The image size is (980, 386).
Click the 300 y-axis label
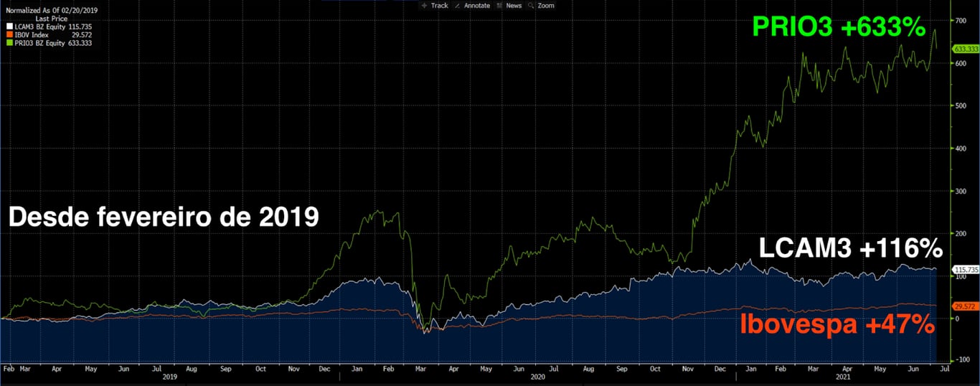[x=960, y=191]
